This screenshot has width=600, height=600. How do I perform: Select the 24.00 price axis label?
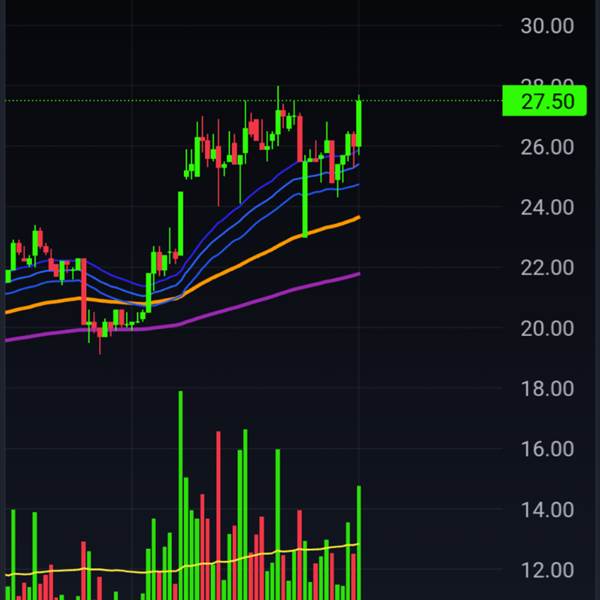coord(547,208)
